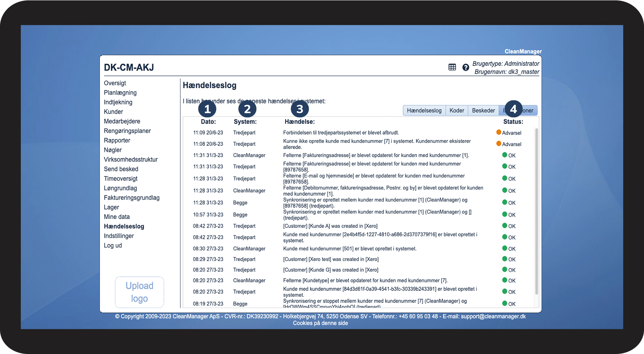Image resolution: width=644 pixels, height=354 pixels.
Task: Open Virksomhedsstruktur
Action: (x=131, y=159)
